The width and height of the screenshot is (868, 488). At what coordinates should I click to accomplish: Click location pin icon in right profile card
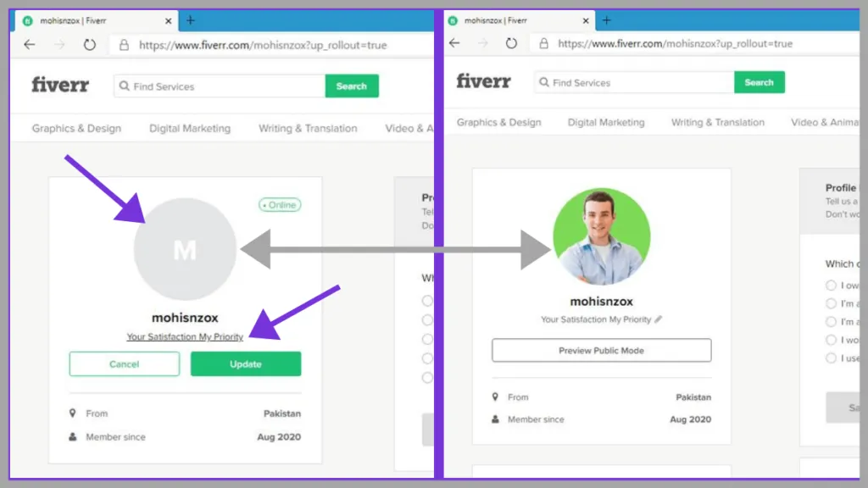495,396
